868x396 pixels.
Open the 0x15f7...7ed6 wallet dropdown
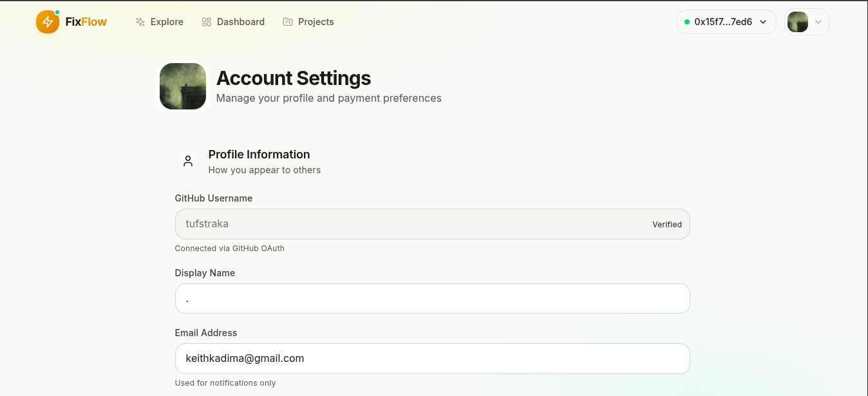coord(723,22)
